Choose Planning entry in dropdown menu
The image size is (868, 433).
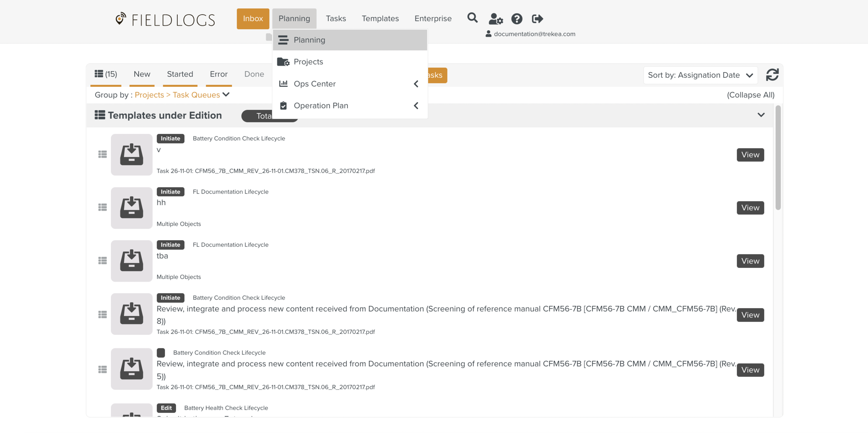[x=350, y=40]
